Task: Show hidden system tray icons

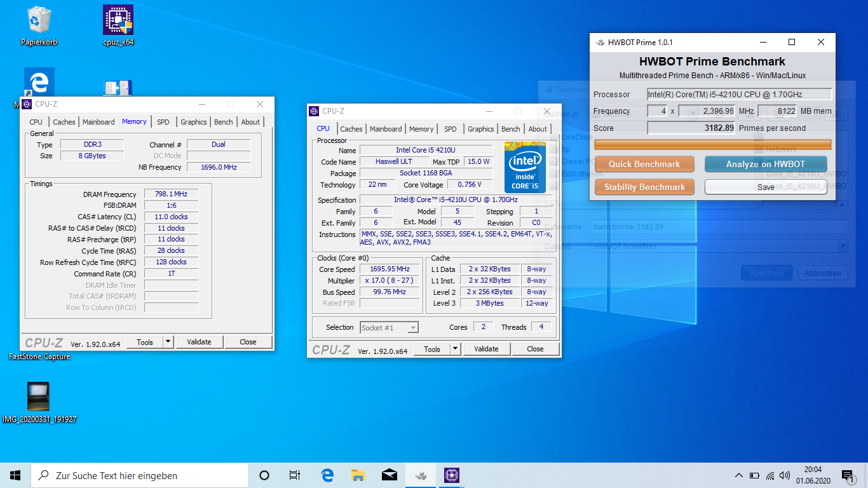Action: click(x=739, y=475)
